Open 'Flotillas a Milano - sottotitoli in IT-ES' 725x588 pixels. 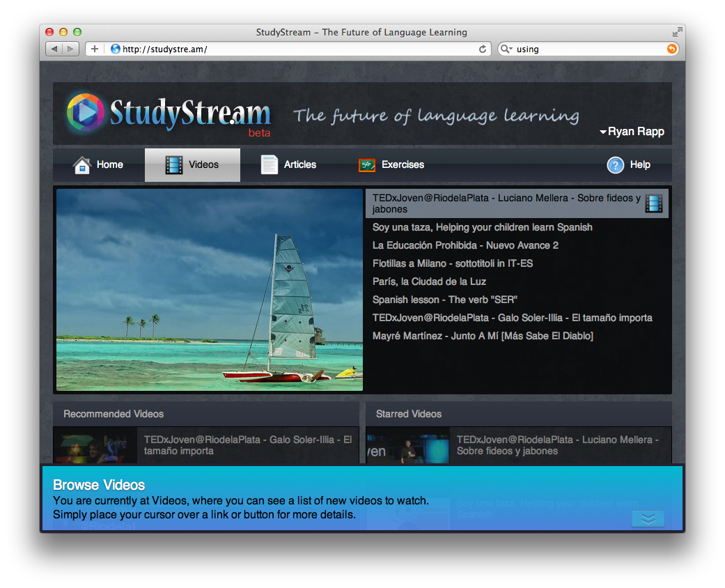(453, 263)
